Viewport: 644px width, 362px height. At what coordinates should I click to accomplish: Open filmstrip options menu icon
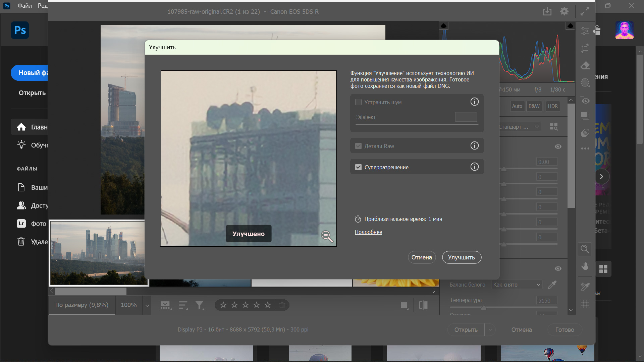click(165, 305)
